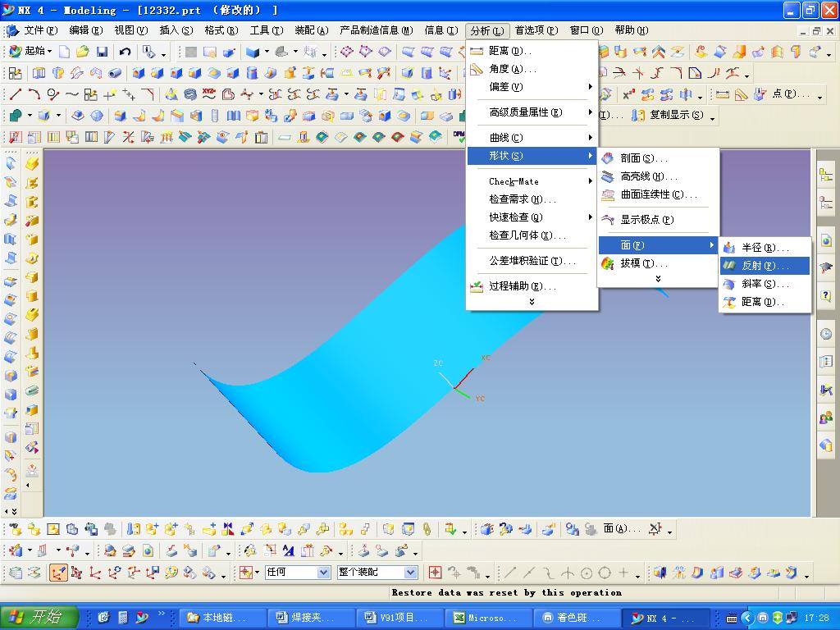The width and height of the screenshot is (840, 630).
Task: Select the line sketch tool
Action: tap(16, 95)
